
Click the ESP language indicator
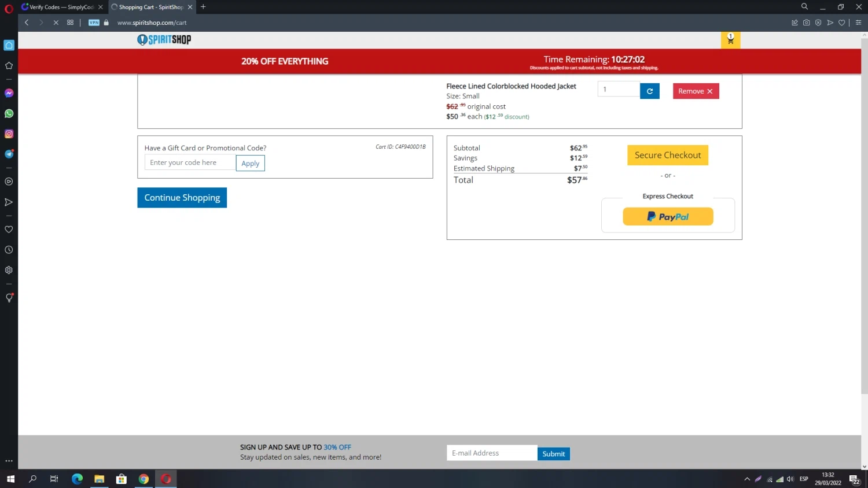click(x=804, y=479)
